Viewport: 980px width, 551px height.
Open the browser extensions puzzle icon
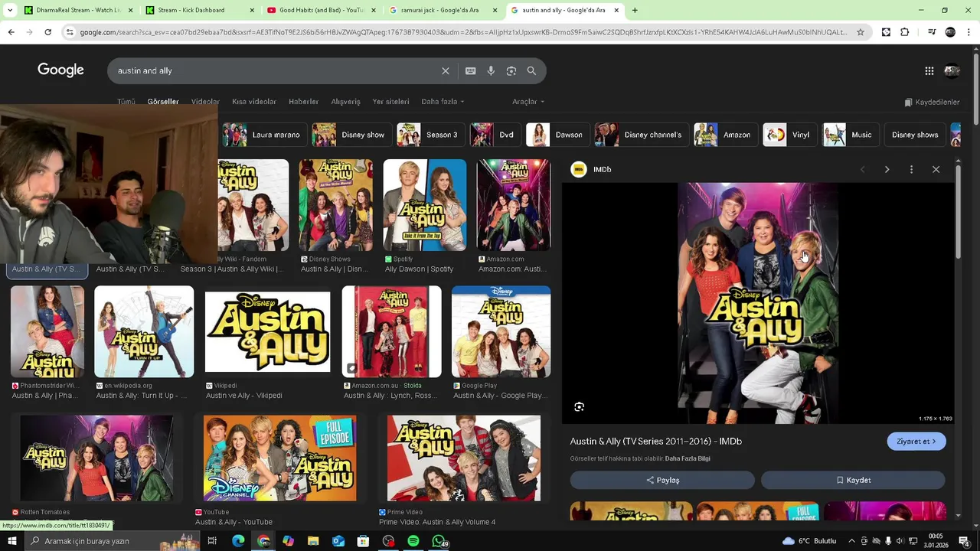[x=905, y=32]
